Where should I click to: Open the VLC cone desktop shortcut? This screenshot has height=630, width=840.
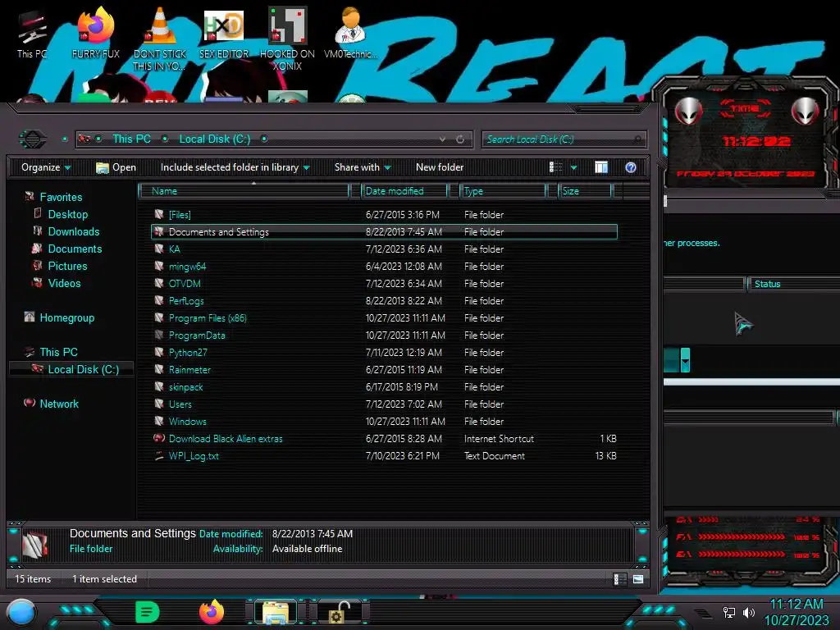coord(160,38)
